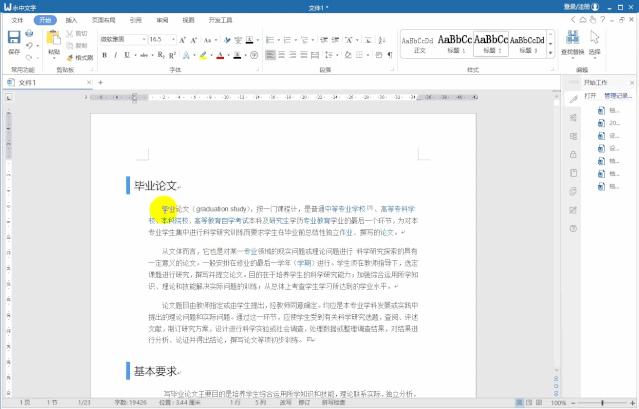
Task: Click the Decrease Font Size A icon
Action: [x=194, y=40]
